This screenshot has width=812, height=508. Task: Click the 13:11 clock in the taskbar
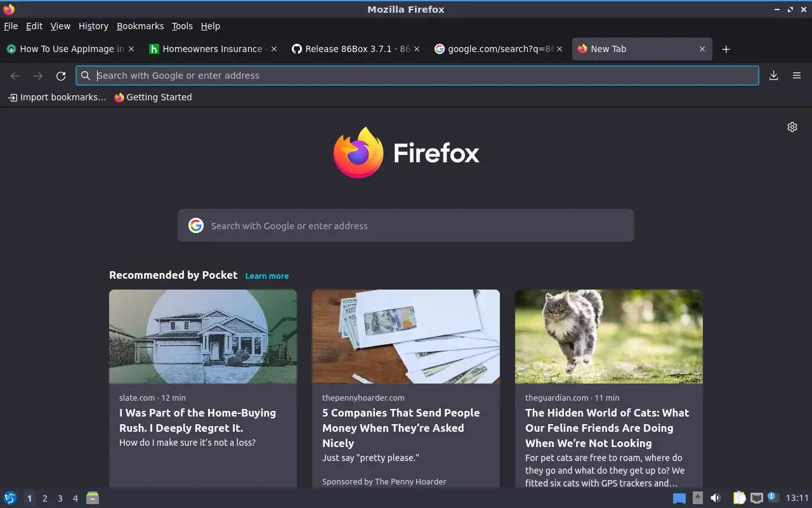tap(797, 498)
